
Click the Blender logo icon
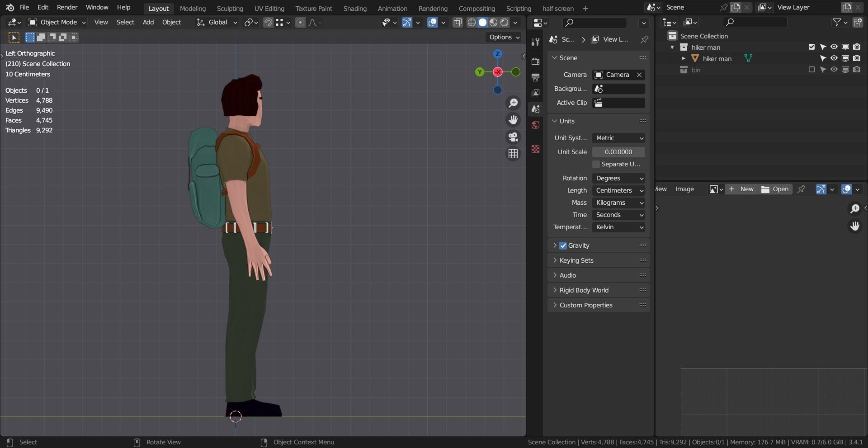(x=10, y=8)
